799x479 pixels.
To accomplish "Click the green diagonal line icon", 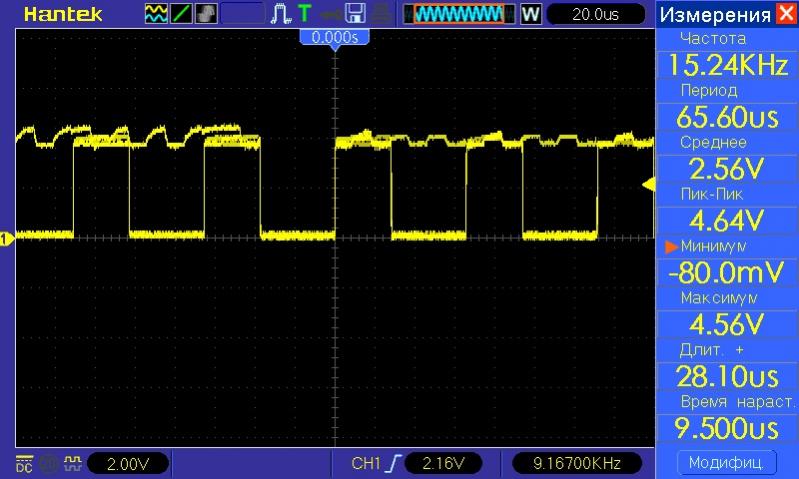I will (181, 14).
